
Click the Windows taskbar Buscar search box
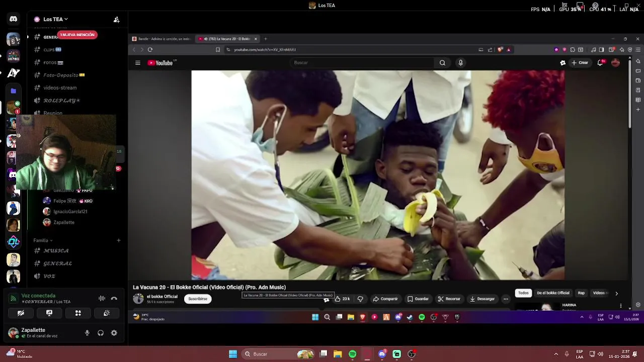[x=278, y=354]
